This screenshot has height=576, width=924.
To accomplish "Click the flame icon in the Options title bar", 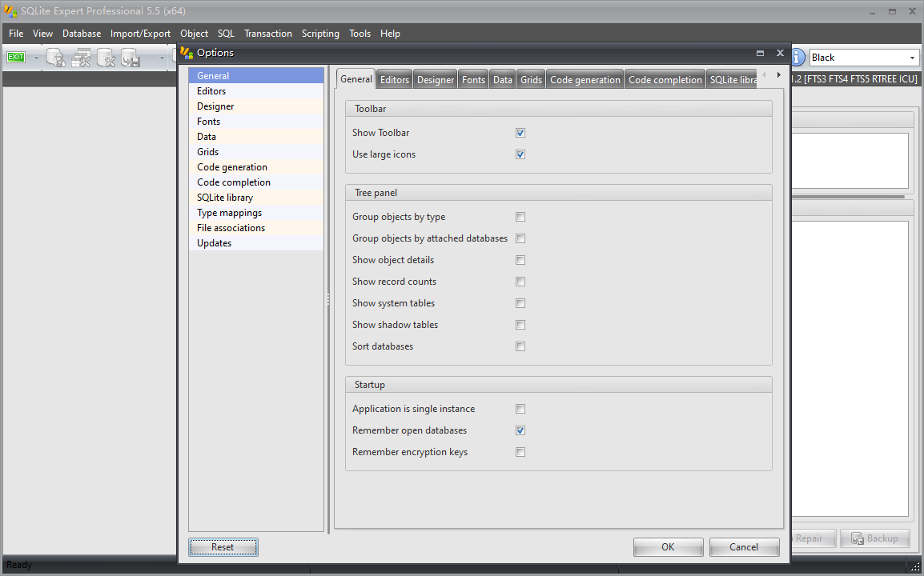I will (185, 53).
